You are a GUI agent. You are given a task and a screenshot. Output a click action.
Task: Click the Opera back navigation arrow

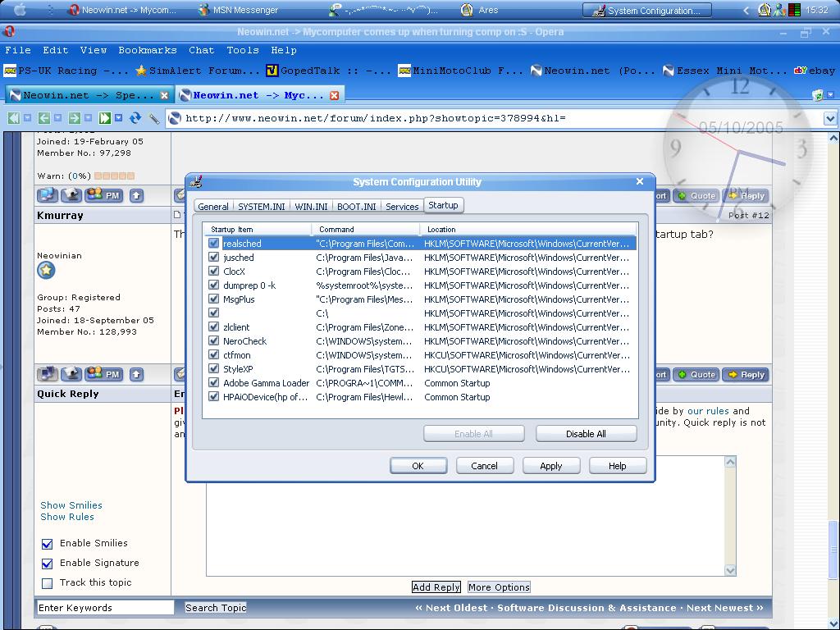coord(44,117)
